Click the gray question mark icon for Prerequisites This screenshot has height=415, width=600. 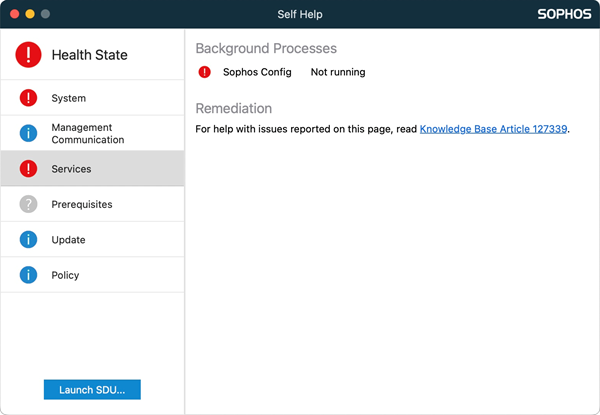[28, 204]
